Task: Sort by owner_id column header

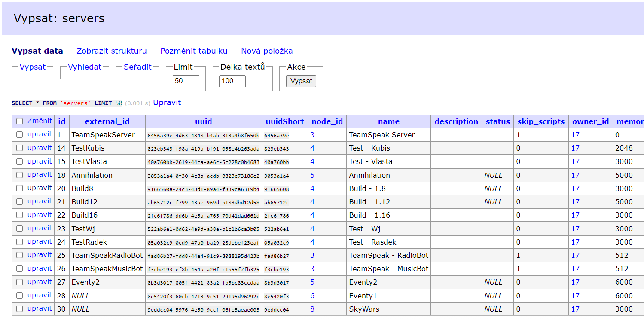Action: 591,121
